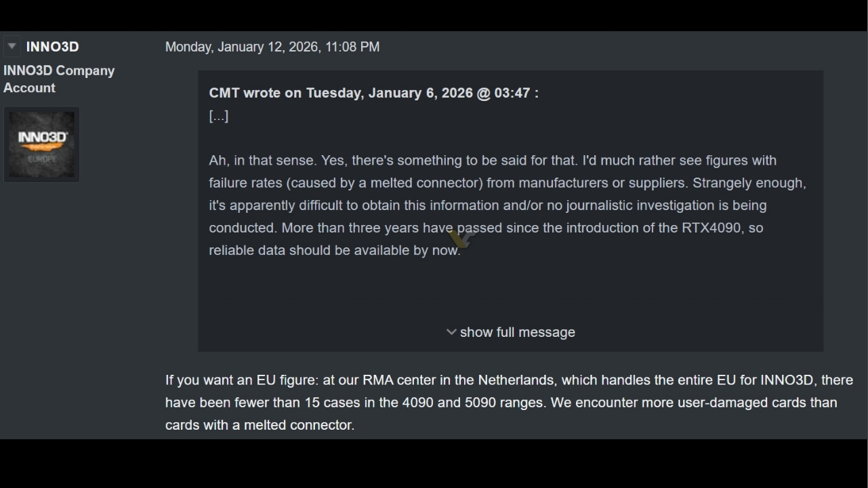Expand quote with "show full message"
Viewport: 868px width, 488px height.
click(x=517, y=332)
